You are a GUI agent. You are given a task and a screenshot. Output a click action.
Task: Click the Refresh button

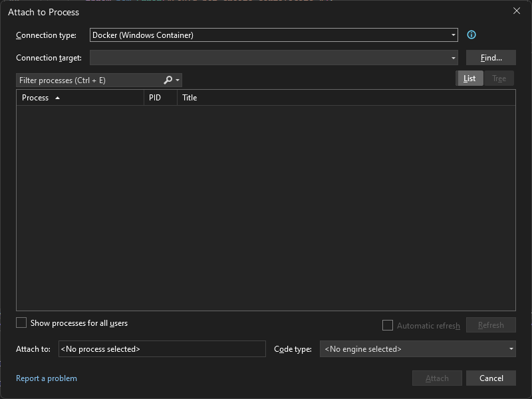491,325
